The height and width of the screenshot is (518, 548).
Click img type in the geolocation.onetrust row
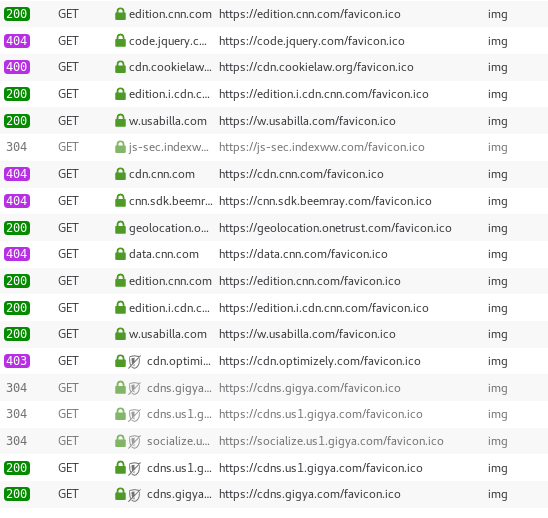498,228
